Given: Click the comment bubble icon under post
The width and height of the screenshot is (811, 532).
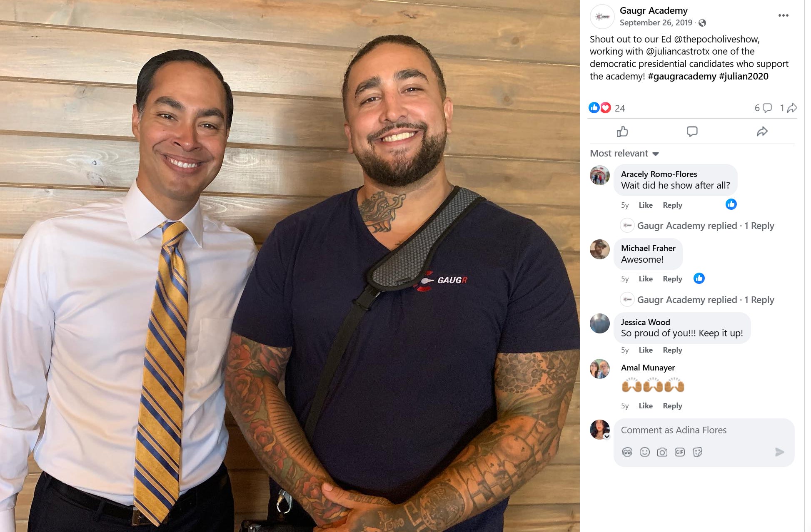Looking at the screenshot, I should 692,132.
